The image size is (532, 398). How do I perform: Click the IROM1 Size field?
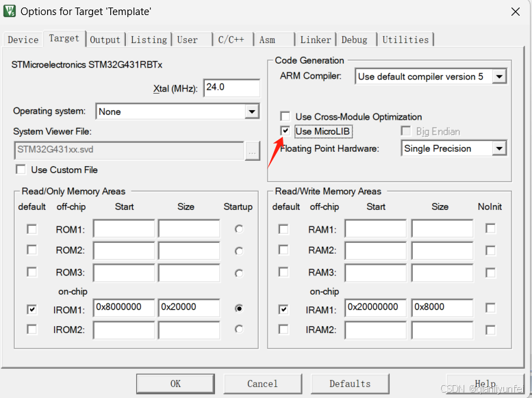tap(189, 308)
